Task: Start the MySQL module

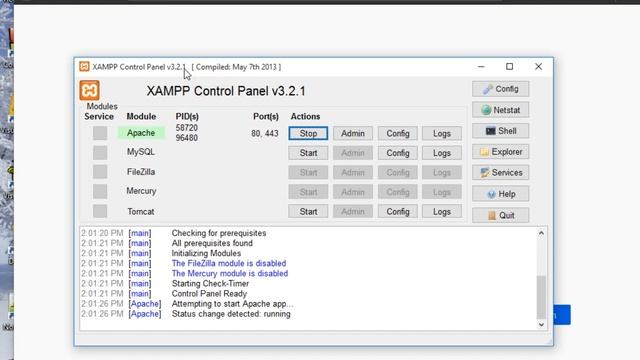Action: tap(308, 153)
